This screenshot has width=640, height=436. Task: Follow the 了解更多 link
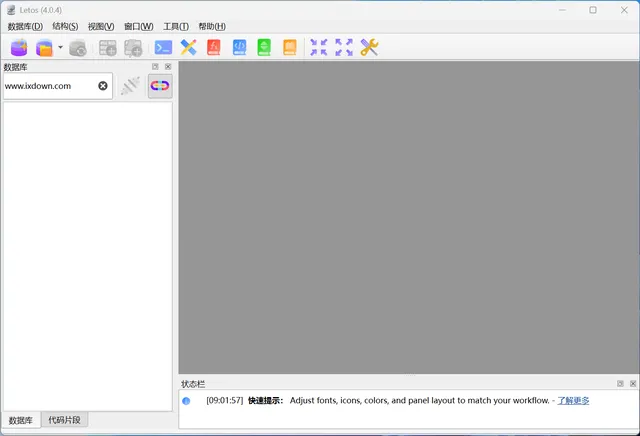click(x=573, y=400)
